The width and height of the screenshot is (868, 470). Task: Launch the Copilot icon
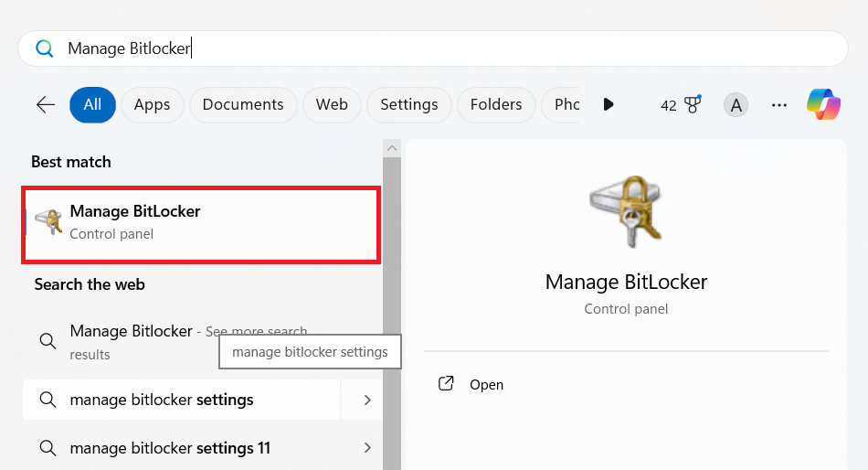point(824,104)
